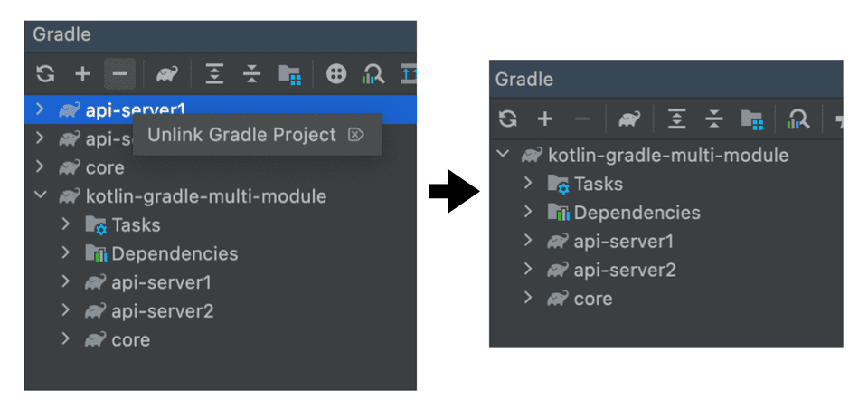The width and height of the screenshot is (868, 409).
Task: Click the plus icon in the left Gradle panel
Action: click(82, 74)
